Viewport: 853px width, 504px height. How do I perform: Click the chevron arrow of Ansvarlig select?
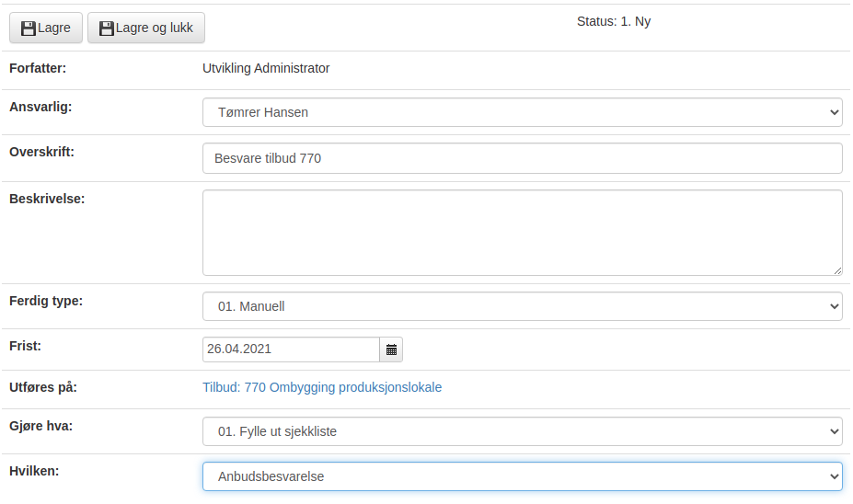click(834, 112)
